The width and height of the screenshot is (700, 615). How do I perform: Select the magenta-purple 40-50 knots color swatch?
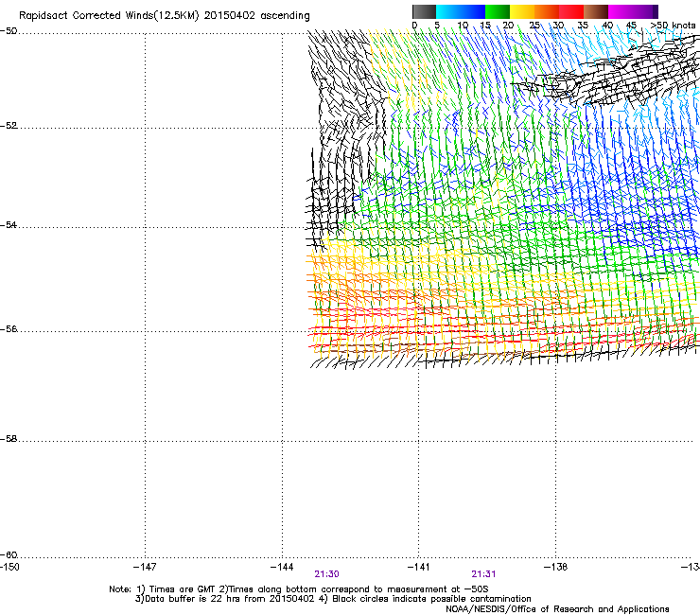click(x=633, y=11)
